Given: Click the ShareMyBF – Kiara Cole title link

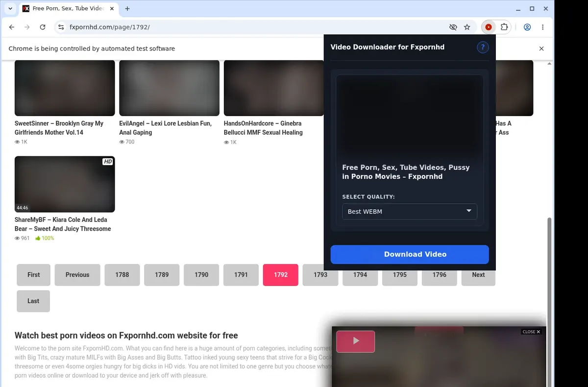Looking at the screenshot, I should click(x=63, y=224).
